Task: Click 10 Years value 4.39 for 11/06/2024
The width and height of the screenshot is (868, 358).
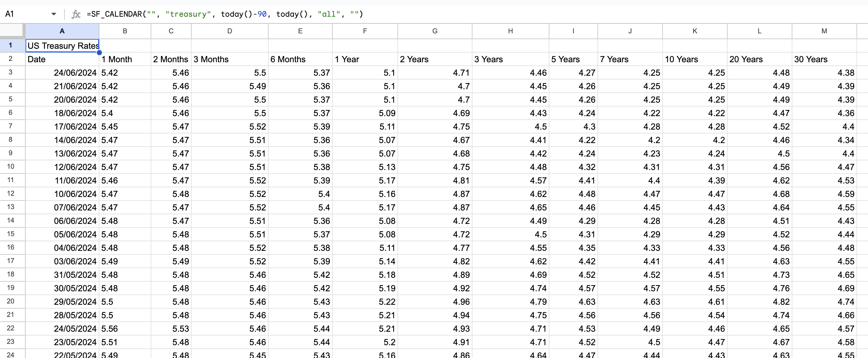Action: point(695,180)
